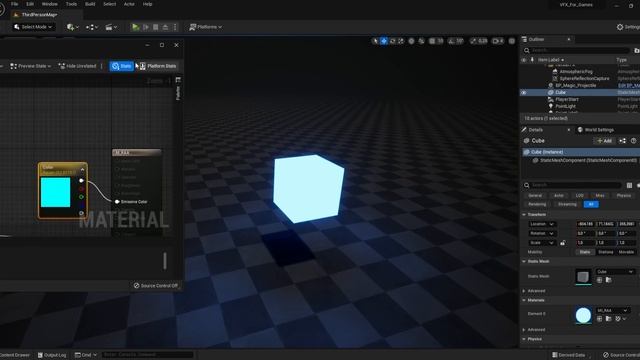
Task: Open the Select Mode dropdown
Action: click(33, 27)
